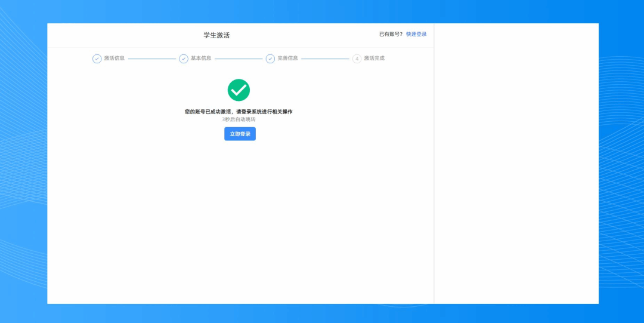Select the 基本信息 step label
This screenshot has width=644, height=323.
[201, 59]
